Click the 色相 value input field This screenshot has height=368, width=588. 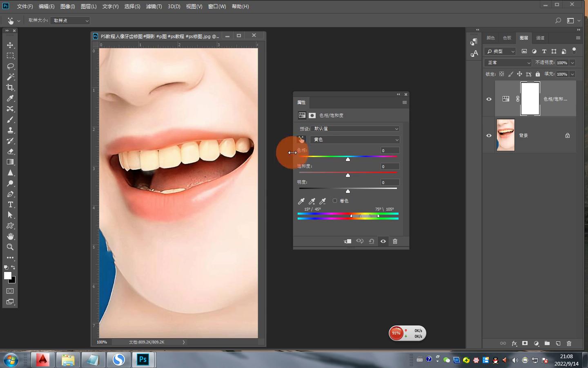tap(390, 150)
